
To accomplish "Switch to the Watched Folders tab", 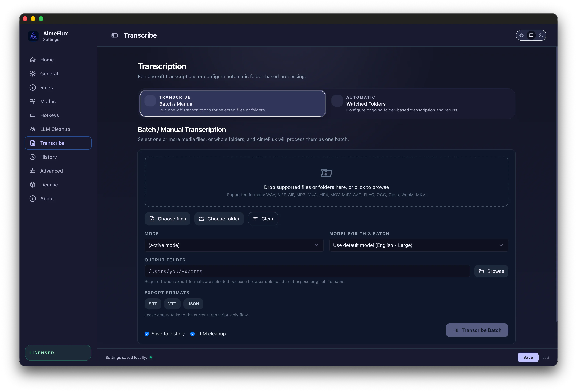I will click(420, 104).
